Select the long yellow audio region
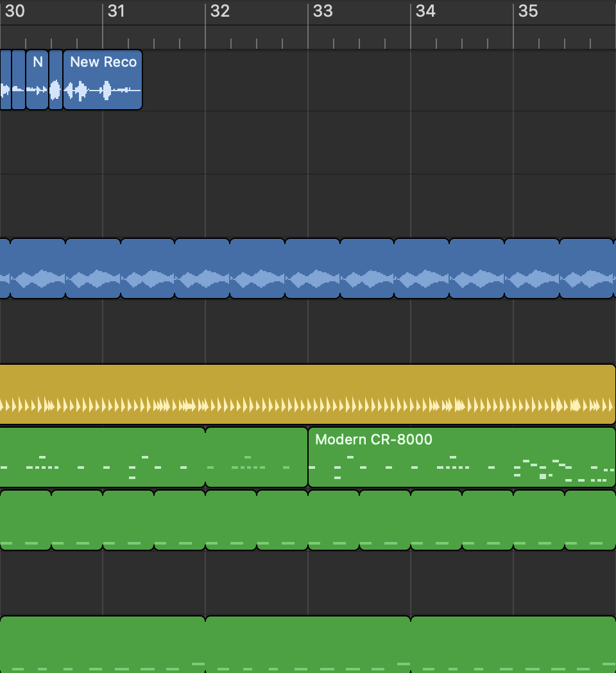Screen dimensions: 616x673 point(307,394)
